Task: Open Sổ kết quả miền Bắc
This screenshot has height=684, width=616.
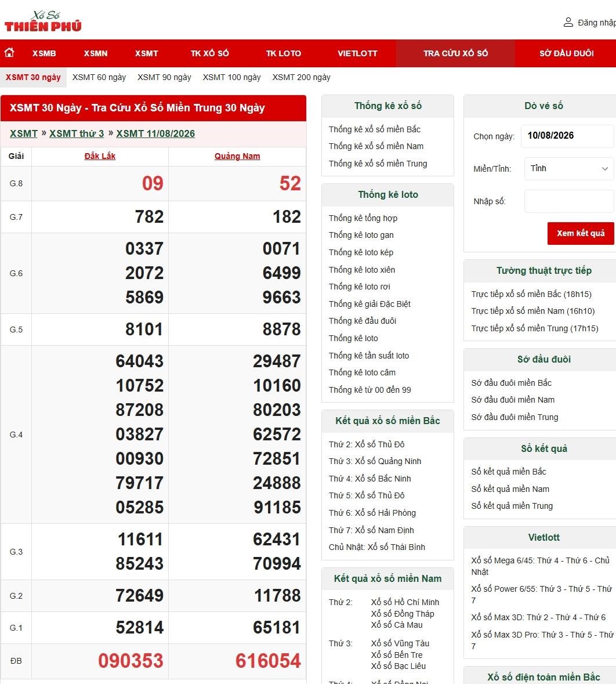Action: click(x=509, y=472)
